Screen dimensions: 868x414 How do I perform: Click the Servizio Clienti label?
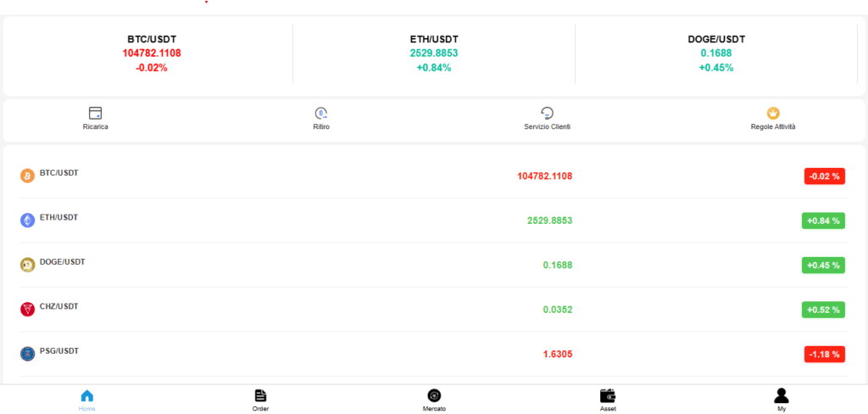pos(547,127)
